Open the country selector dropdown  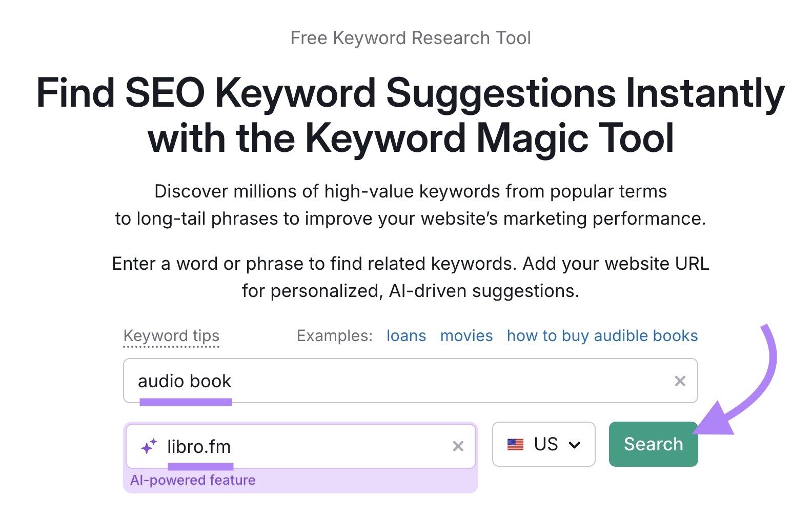click(x=543, y=444)
